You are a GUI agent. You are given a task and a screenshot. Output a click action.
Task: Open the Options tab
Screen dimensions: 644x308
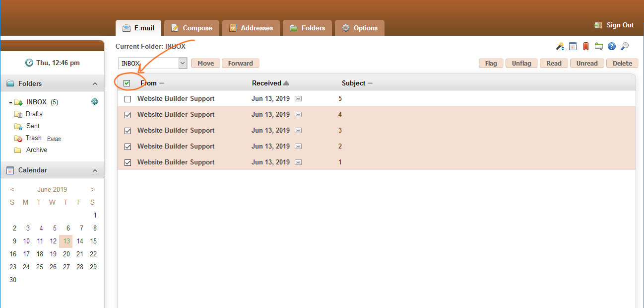(359, 28)
